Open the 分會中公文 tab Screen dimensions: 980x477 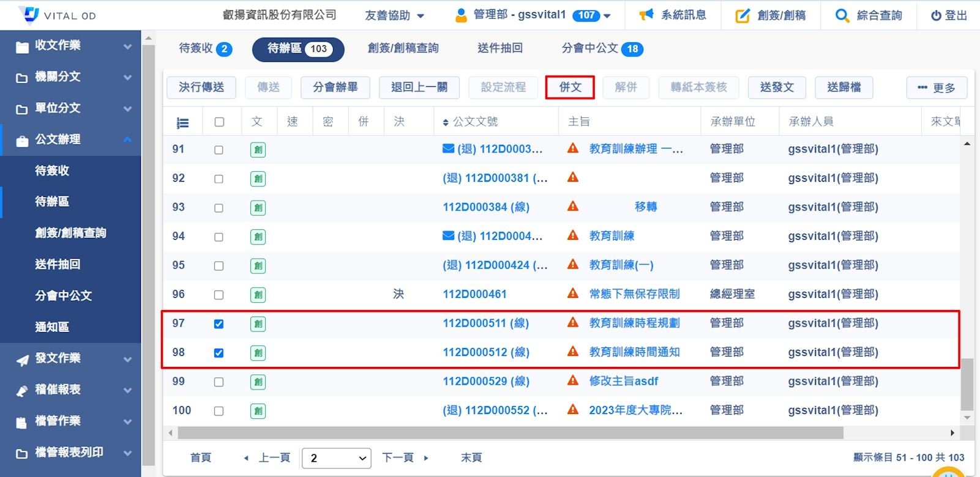click(x=602, y=48)
